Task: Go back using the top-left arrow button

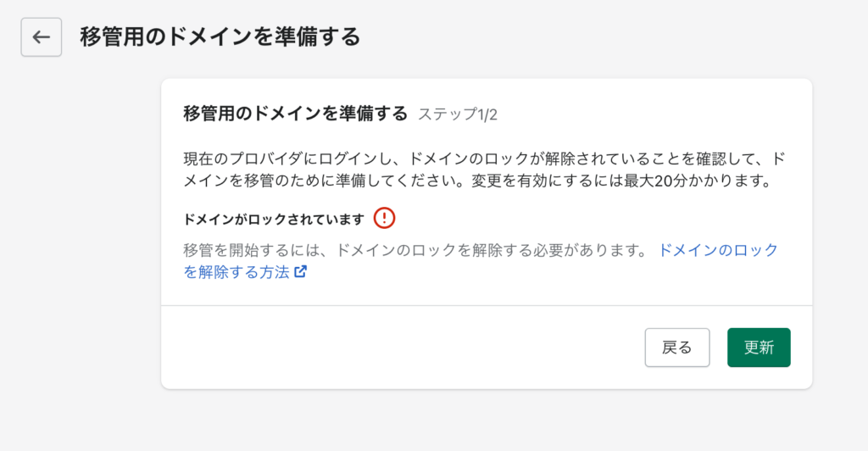Action: point(42,37)
